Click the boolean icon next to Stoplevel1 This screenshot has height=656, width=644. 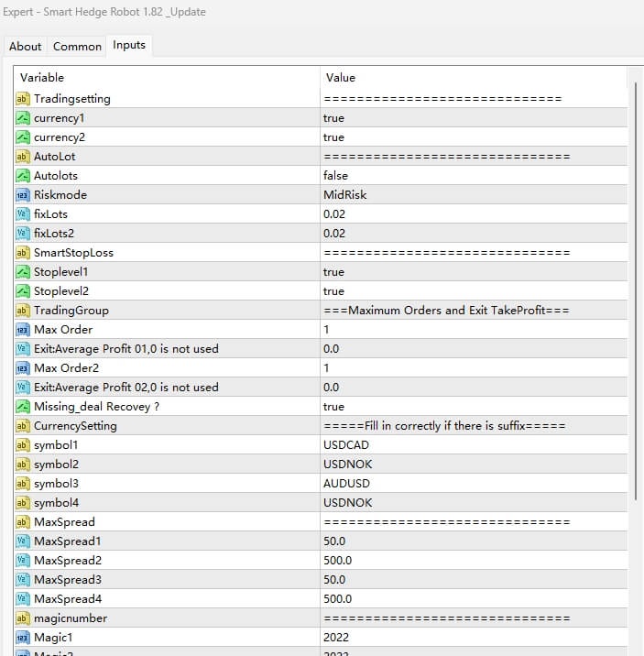[23, 272]
